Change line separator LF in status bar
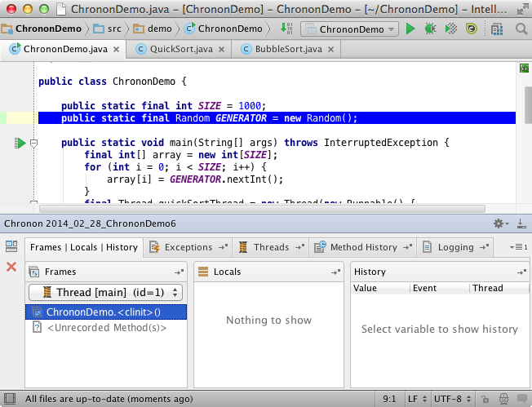 (417, 399)
